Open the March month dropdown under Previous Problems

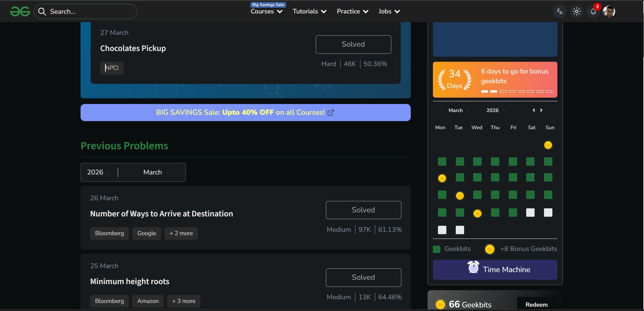pyautogui.click(x=156, y=172)
